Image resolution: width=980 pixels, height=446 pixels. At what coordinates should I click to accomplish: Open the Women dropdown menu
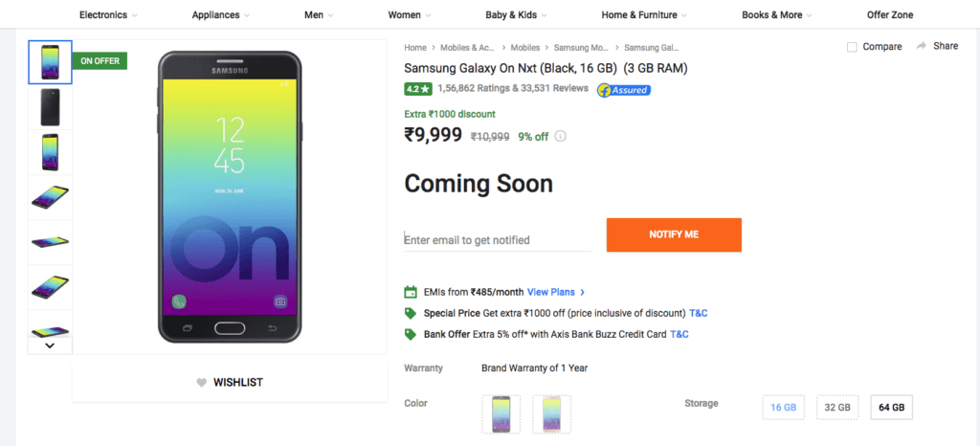tap(410, 15)
